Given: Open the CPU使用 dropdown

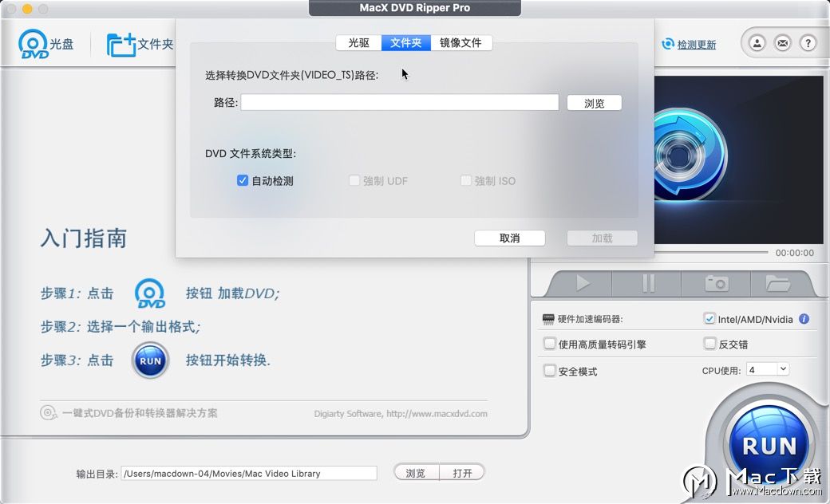Looking at the screenshot, I should point(768,370).
